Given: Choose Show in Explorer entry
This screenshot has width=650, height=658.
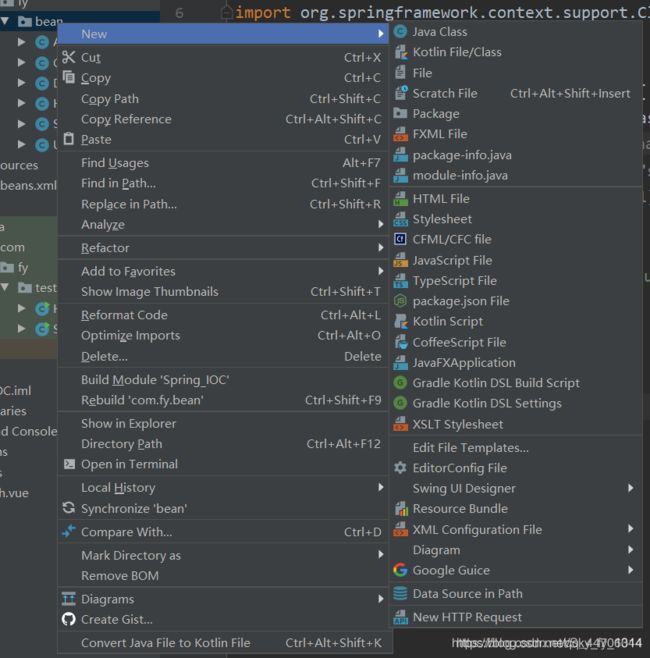Looking at the screenshot, I should coord(222,423).
